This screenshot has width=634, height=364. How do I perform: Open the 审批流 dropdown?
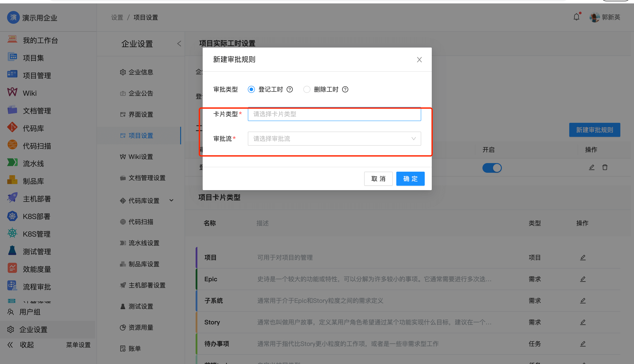pos(334,139)
